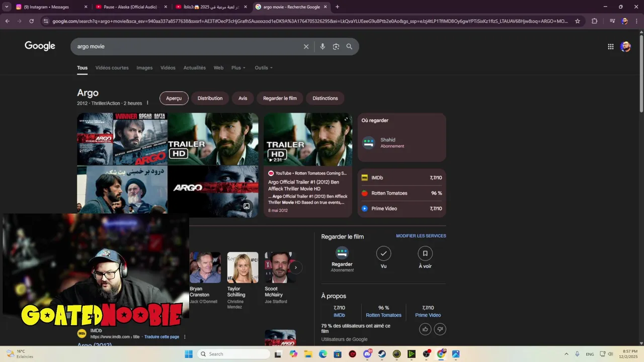The image size is (644, 362).
Task: Click the Chrome address bar URL
Action: 310,21
